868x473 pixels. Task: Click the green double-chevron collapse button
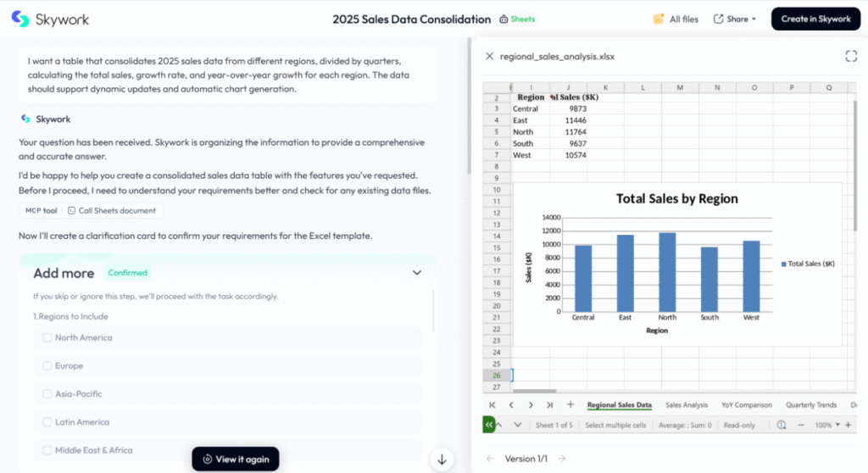click(x=489, y=425)
